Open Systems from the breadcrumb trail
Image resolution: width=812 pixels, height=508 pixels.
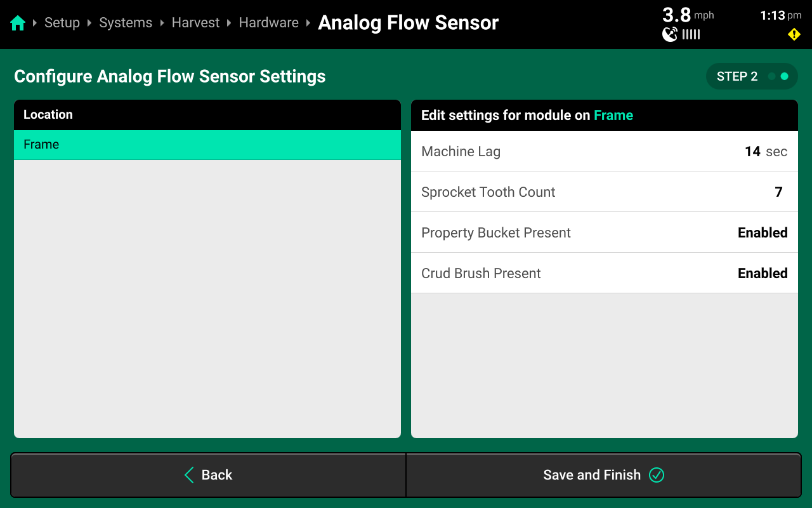(126, 23)
